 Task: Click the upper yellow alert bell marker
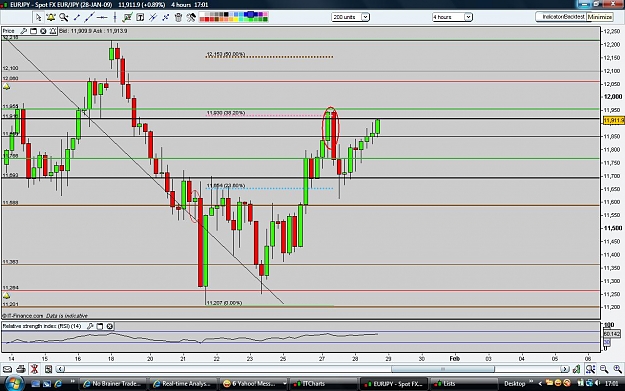(6, 87)
